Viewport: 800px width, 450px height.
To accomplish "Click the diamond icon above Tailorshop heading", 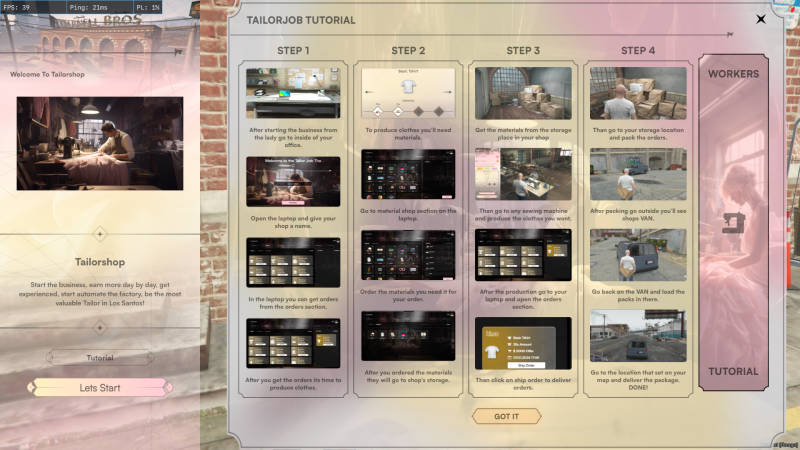I will (x=100, y=234).
